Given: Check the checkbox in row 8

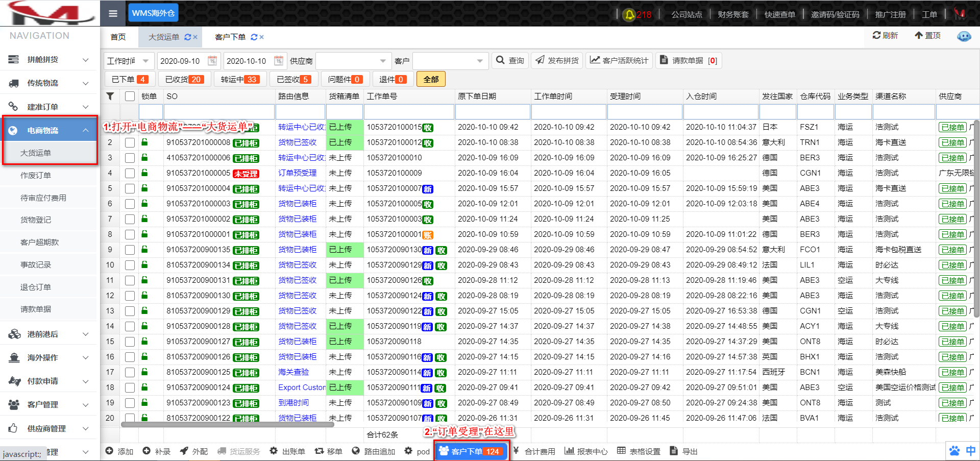Looking at the screenshot, I should pyautogui.click(x=130, y=234).
